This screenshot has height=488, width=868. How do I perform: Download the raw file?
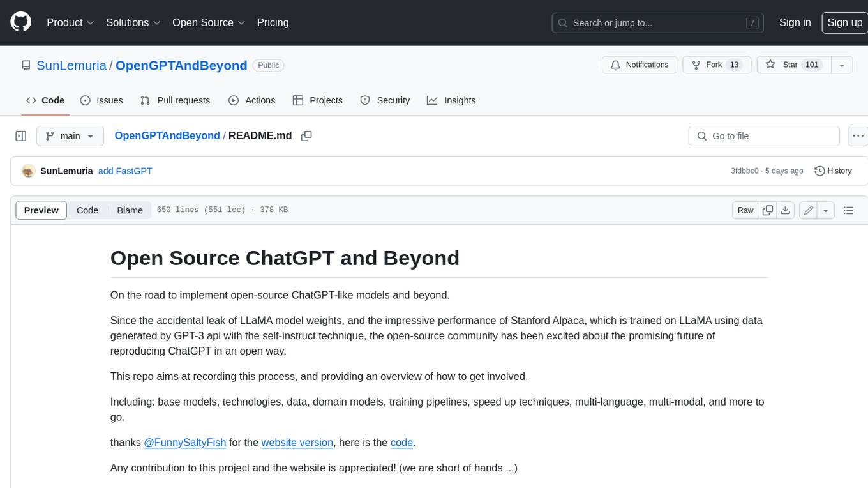786,210
